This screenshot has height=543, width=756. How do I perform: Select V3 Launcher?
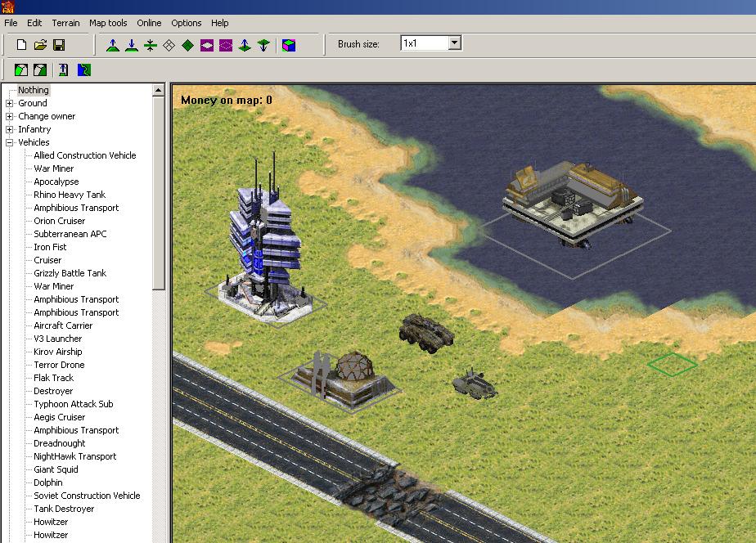[58, 339]
